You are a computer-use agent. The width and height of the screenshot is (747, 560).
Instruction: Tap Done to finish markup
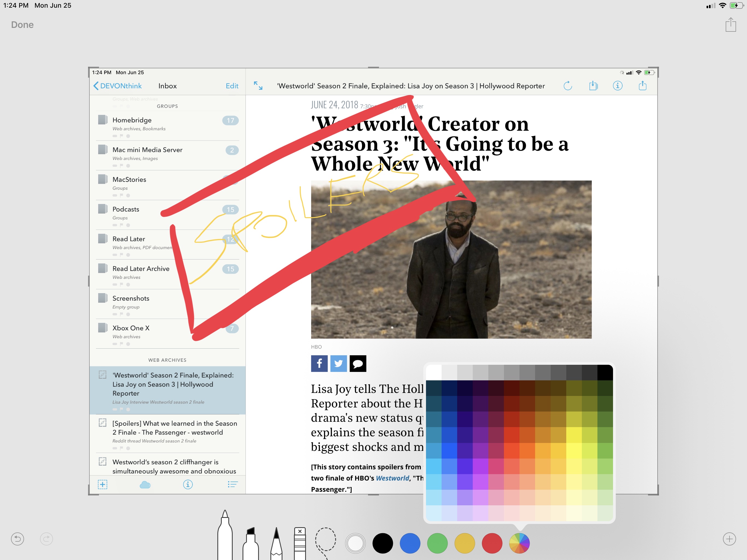click(x=22, y=25)
